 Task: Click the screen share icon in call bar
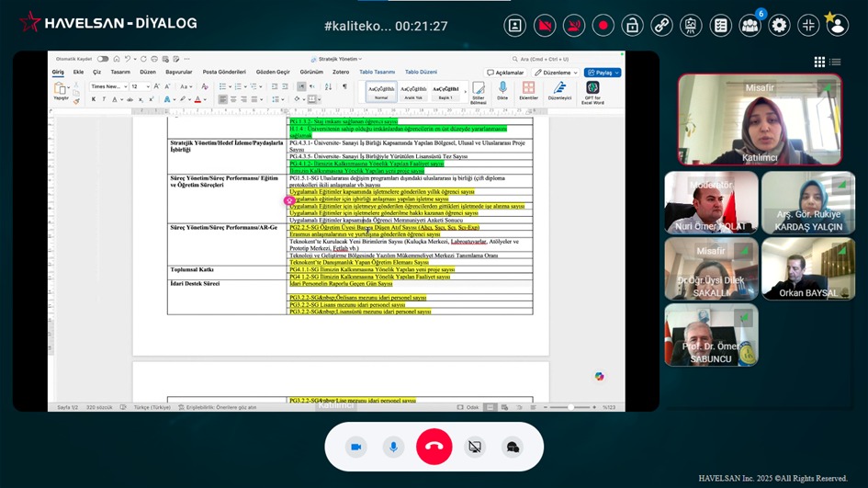474,447
